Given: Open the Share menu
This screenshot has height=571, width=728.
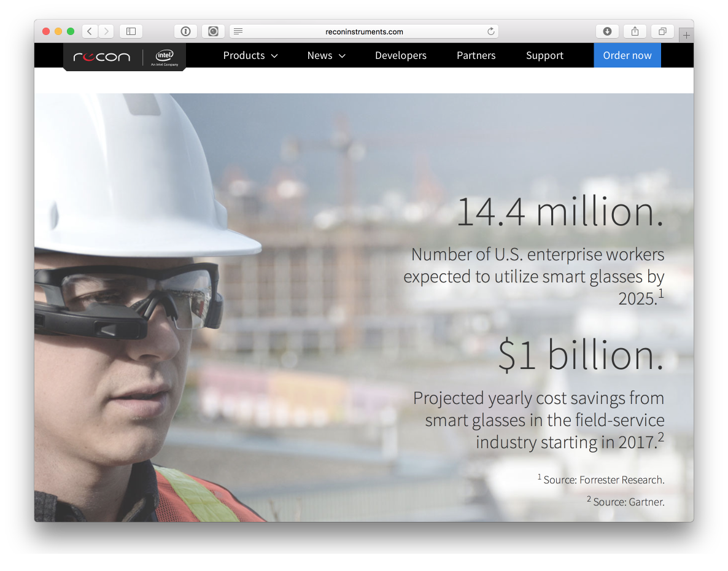Looking at the screenshot, I should [x=635, y=31].
